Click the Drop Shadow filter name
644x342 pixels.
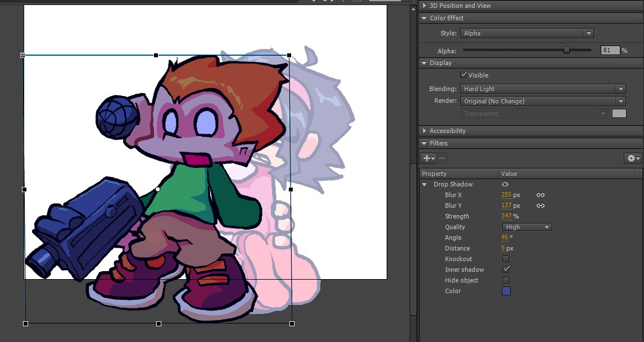point(453,184)
